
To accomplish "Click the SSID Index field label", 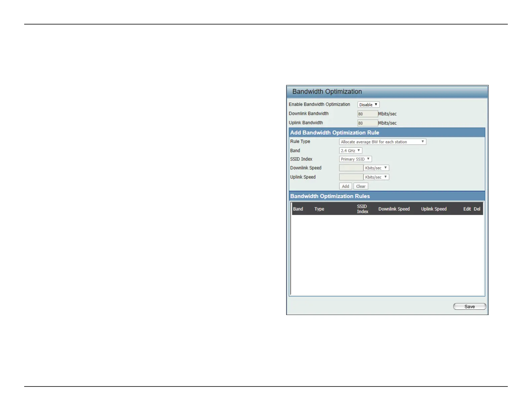I will [301, 159].
